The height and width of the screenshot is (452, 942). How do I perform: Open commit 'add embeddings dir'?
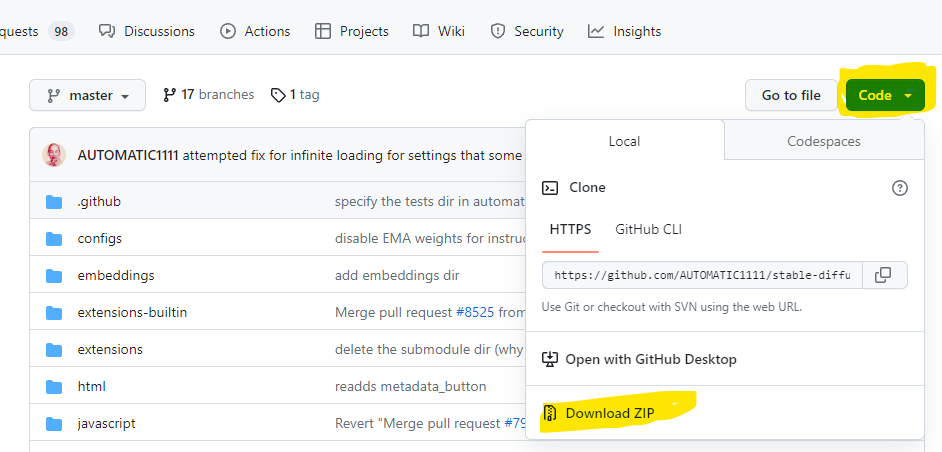click(397, 275)
